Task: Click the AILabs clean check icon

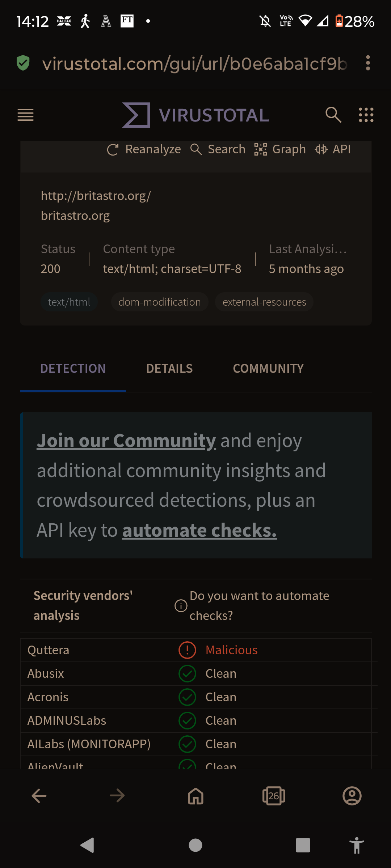Action: (x=187, y=744)
